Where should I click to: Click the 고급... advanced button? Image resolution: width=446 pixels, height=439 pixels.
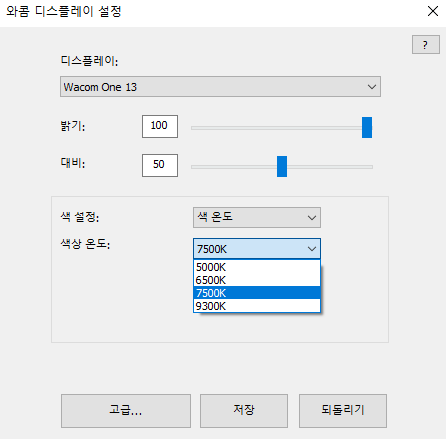click(x=126, y=411)
